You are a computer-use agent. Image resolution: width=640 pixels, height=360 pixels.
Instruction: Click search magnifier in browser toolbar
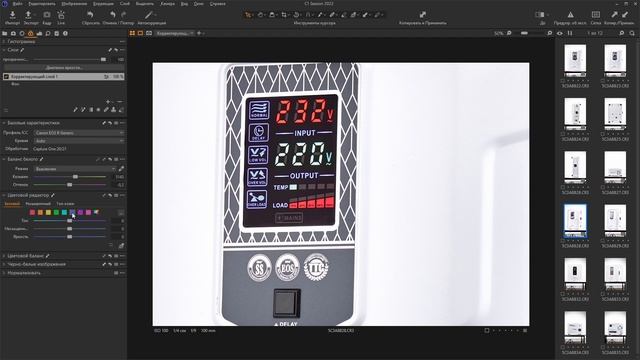(x=632, y=33)
